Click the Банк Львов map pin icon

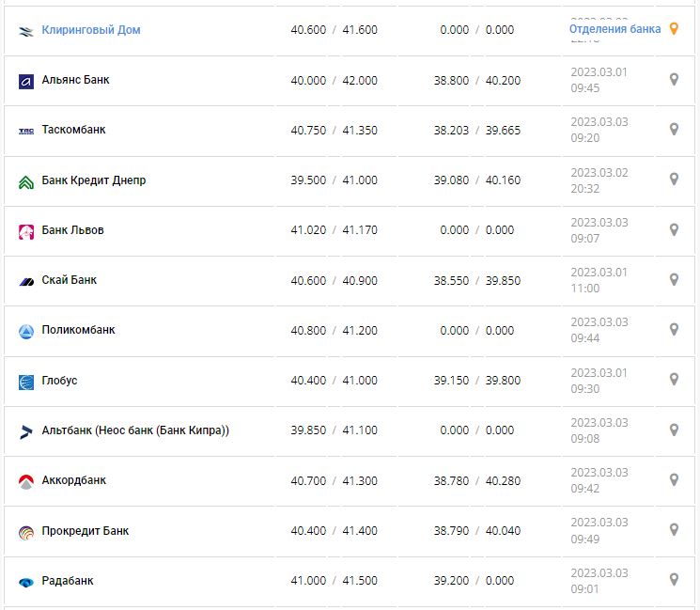(673, 229)
